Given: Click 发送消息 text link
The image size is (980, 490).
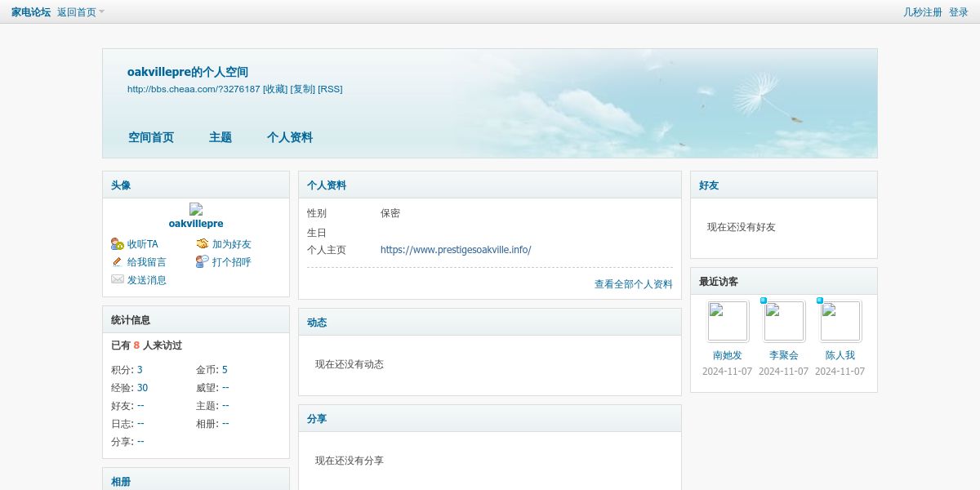Looking at the screenshot, I should point(147,280).
